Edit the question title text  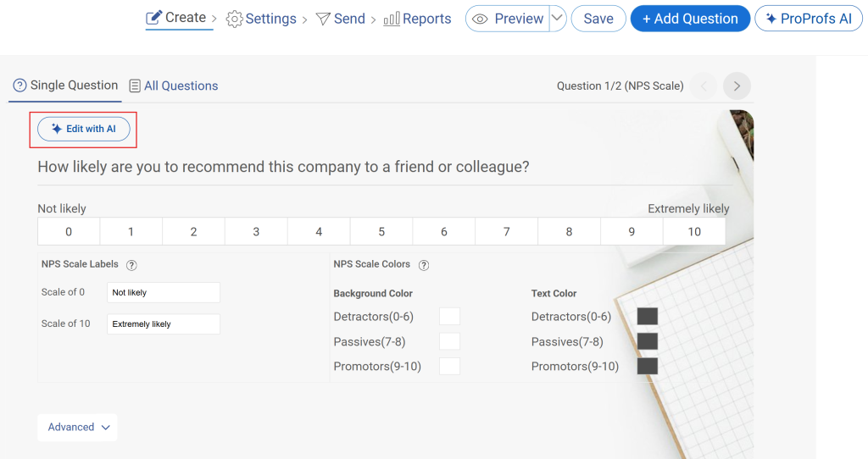[283, 167]
